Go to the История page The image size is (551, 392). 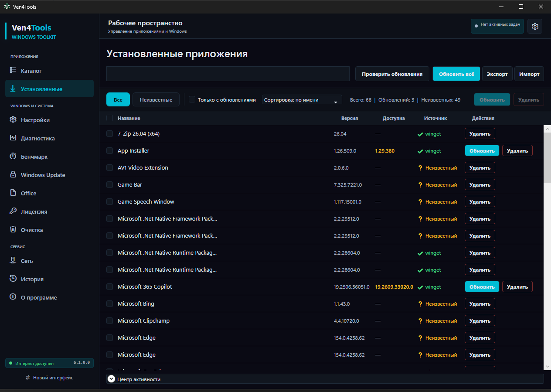49,279
